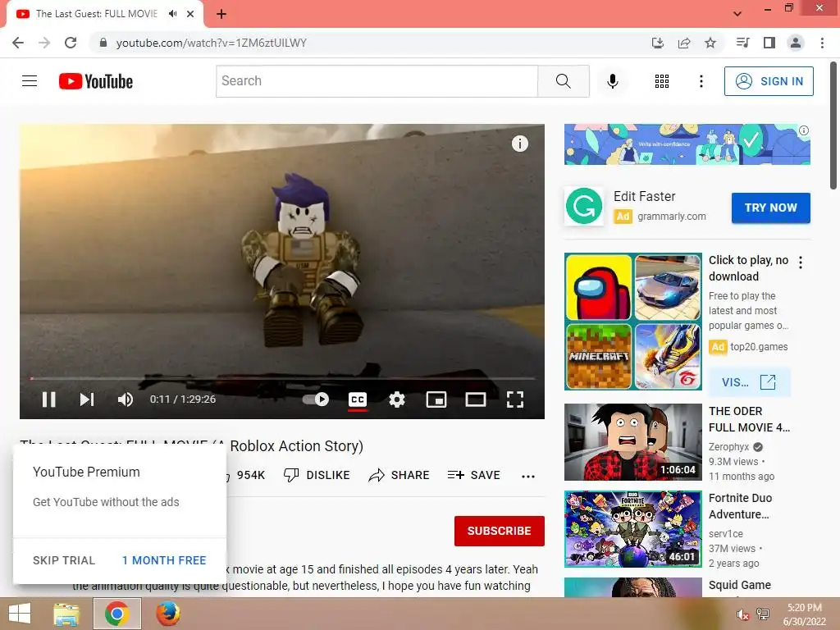Open the YouTube apps grid icon
The image size is (840, 630).
tap(662, 81)
